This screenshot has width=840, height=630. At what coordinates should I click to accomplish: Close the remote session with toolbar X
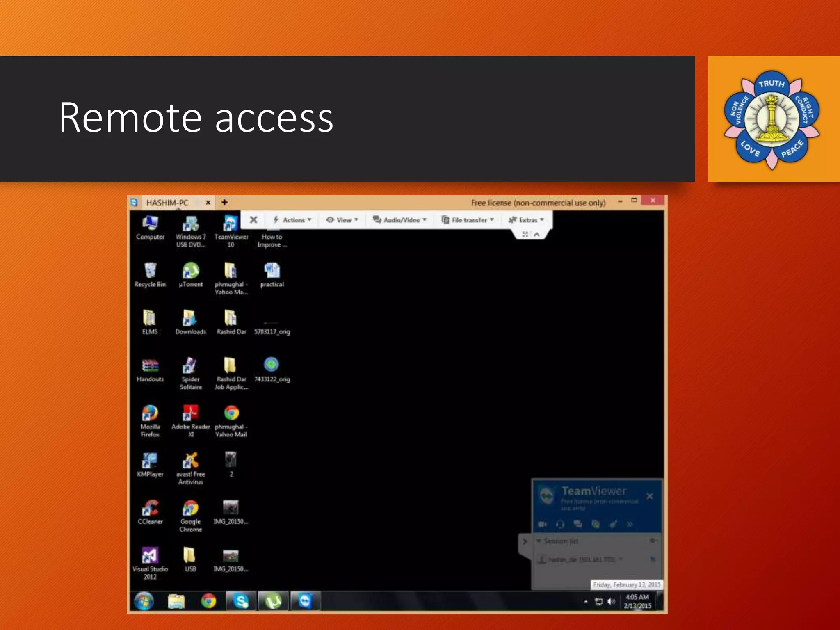(253, 220)
